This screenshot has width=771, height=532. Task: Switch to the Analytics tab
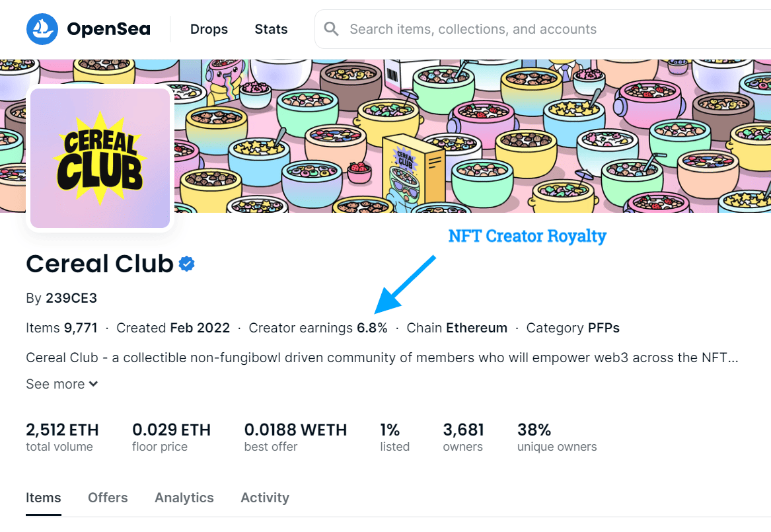point(184,498)
